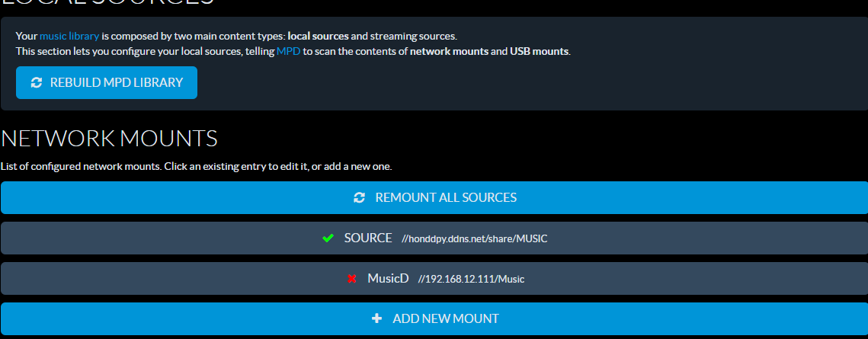Click the plus icon on Add New Mount
868x339 pixels.
pos(377,318)
